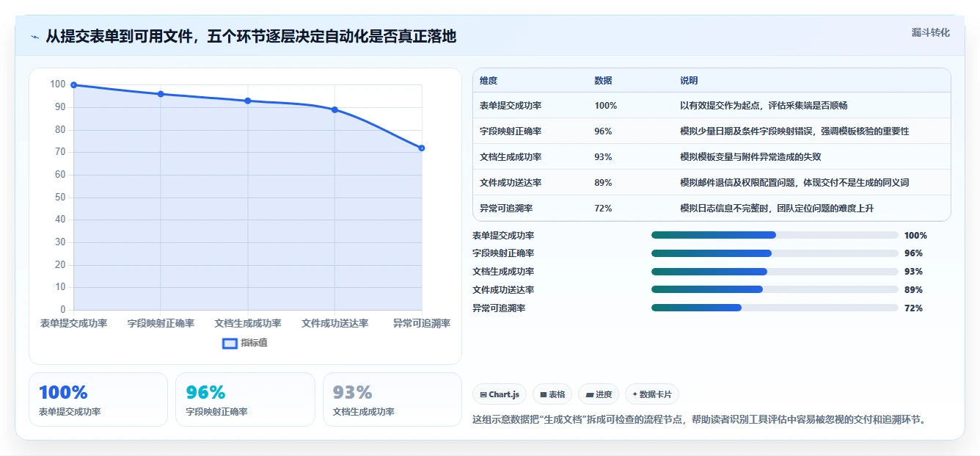Click the chart data point for 表单提交成功率
Screen dimensions: 980x456
[x=73, y=85]
